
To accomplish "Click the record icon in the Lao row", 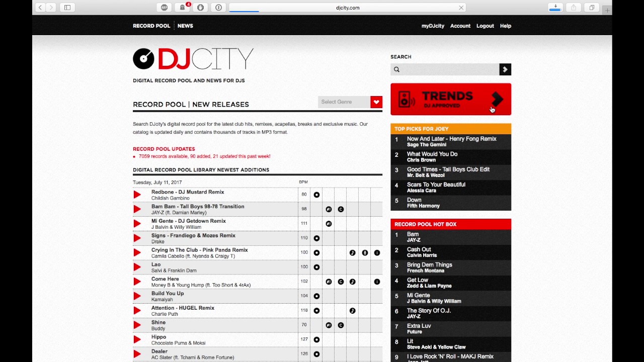I will point(316,267).
